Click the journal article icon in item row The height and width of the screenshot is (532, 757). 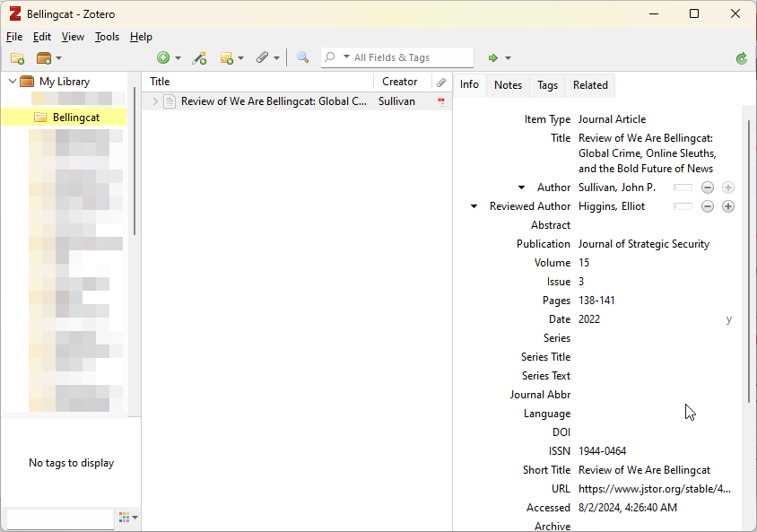pyautogui.click(x=169, y=101)
